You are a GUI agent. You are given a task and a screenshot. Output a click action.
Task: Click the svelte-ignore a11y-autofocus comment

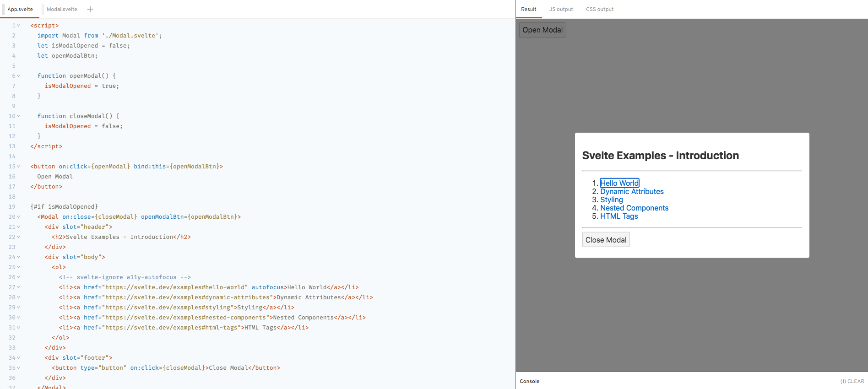[125, 277]
